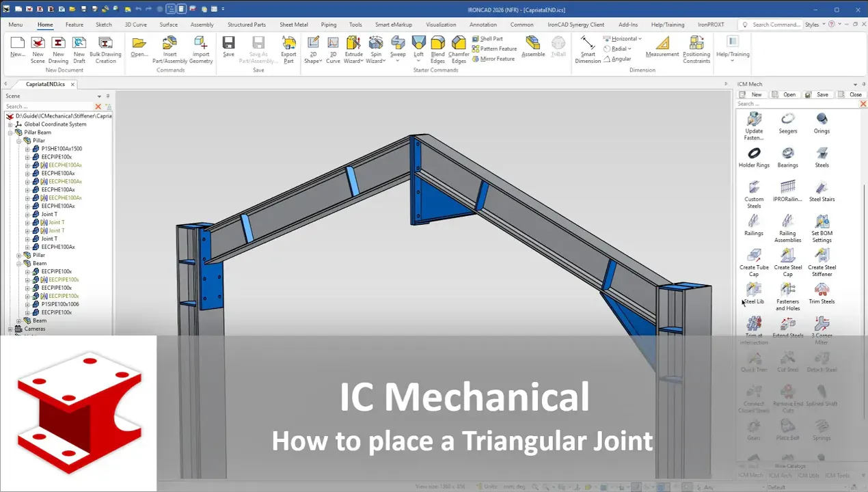Open Loft dropdown
868x492 pixels.
pyautogui.click(x=418, y=61)
